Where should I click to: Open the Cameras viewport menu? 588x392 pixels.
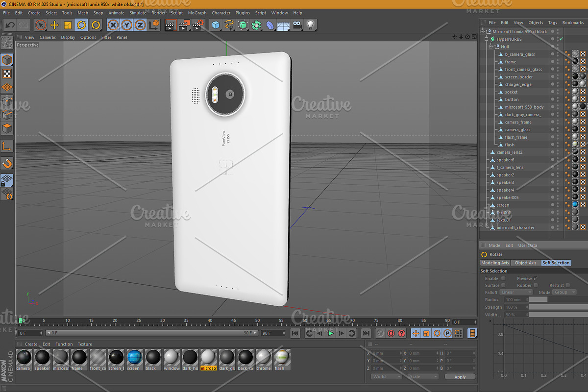48,37
